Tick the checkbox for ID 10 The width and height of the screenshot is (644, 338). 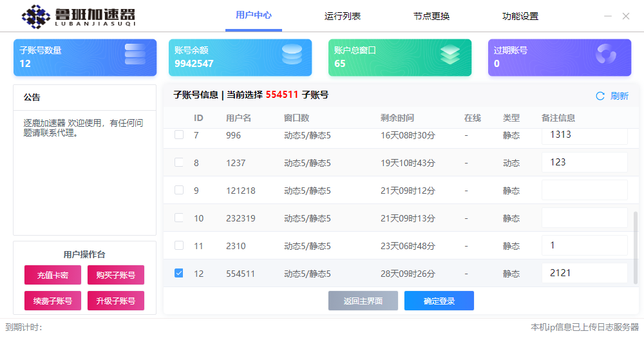[179, 218]
